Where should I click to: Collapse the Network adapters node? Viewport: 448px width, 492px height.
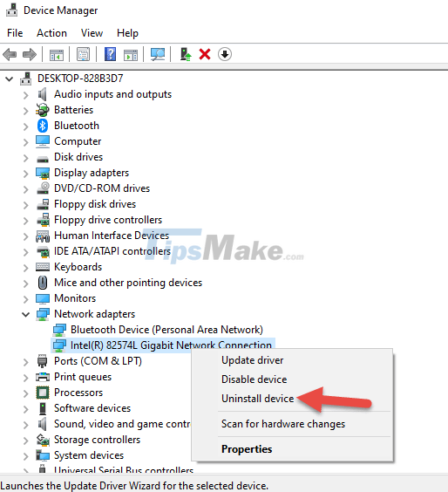click(25, 314)
